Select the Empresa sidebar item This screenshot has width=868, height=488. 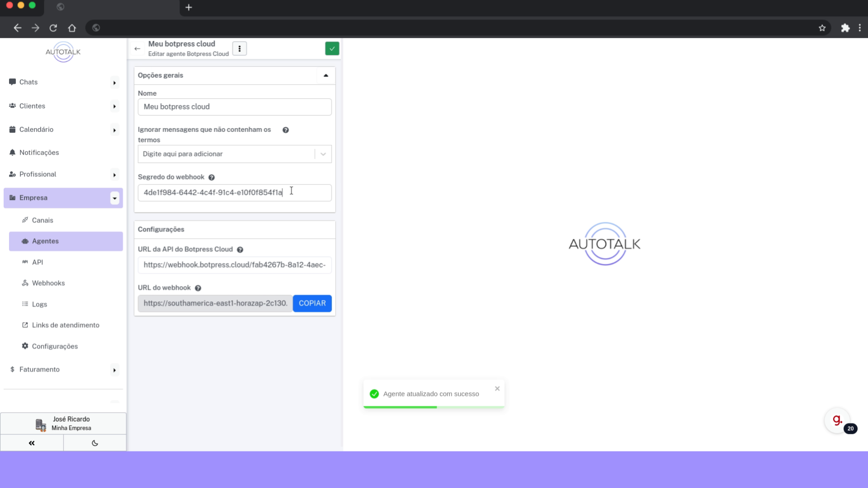tap(63, 198)
